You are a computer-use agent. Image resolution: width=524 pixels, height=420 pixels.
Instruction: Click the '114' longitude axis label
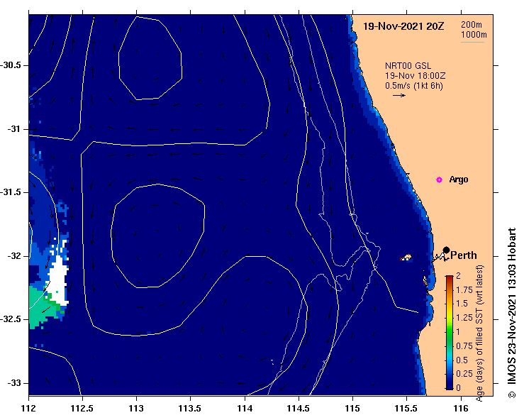tap(245, 409)
